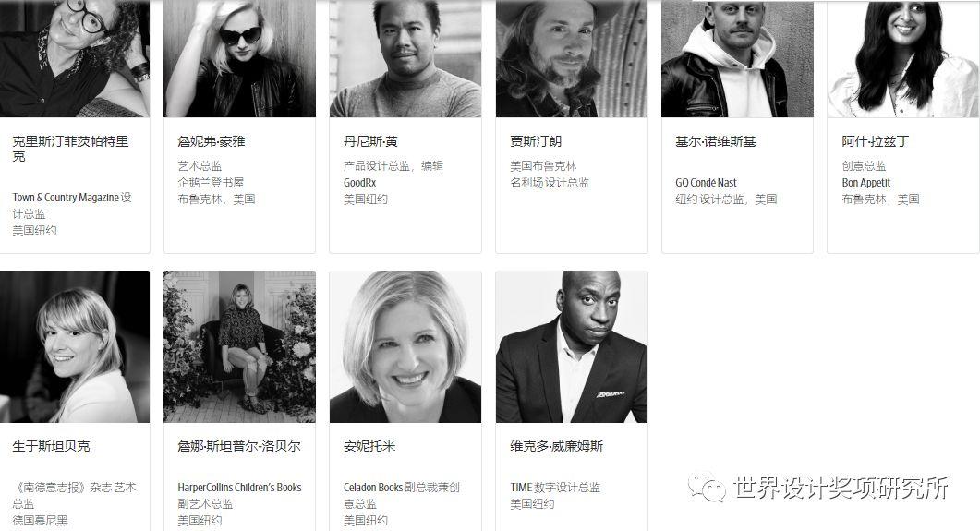Open photo of woman seated among flowers
Viewport: 980px width, 531px height.
point(239,346)
